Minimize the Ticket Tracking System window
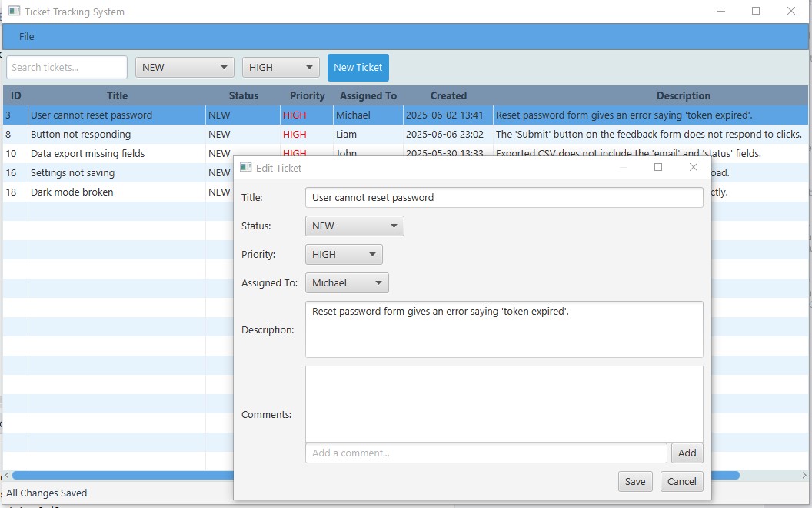The width and height of the screenshot is (812, 508). 720,11
